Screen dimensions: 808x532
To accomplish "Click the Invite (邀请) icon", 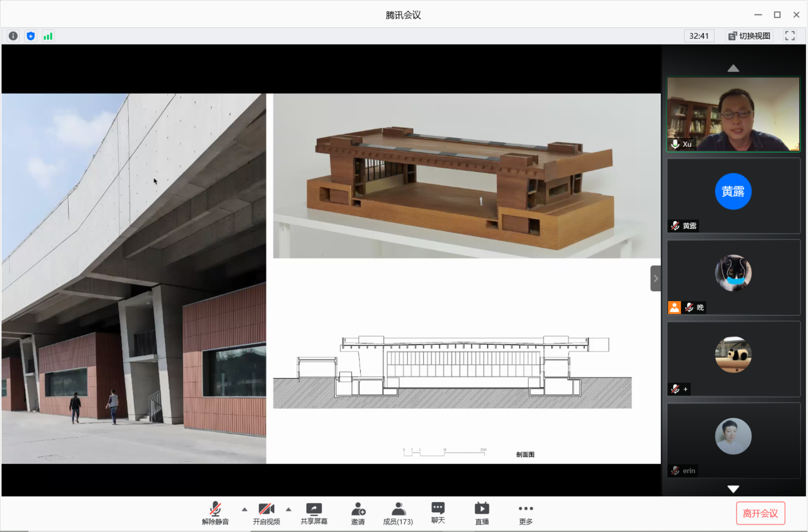I will tap(358, 513).
